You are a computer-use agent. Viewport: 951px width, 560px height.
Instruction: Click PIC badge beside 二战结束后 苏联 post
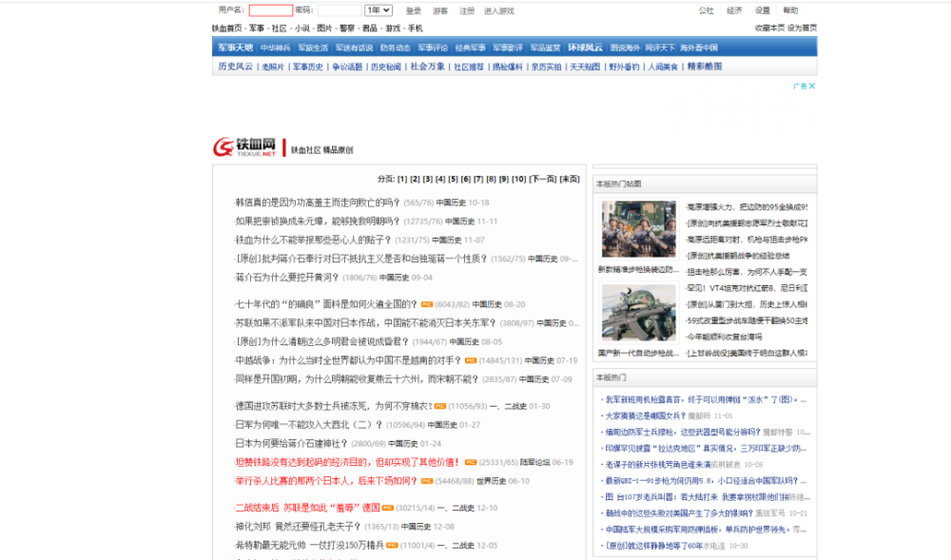pos(387,508)
